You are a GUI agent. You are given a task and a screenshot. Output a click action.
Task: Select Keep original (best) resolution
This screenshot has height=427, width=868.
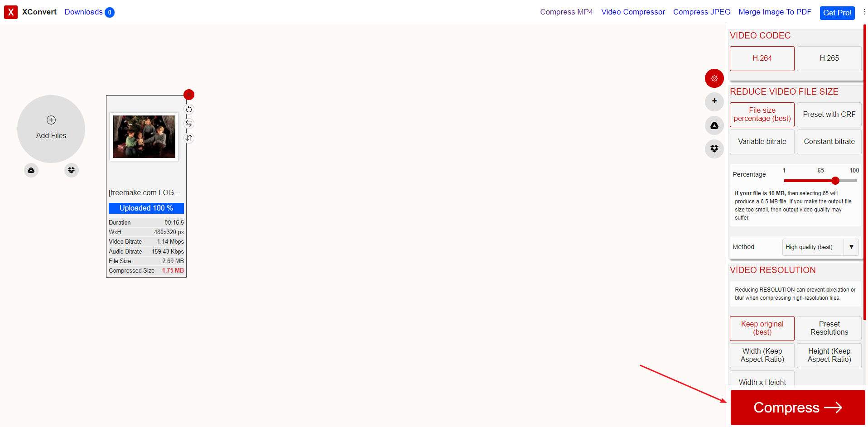pos(762,328)
